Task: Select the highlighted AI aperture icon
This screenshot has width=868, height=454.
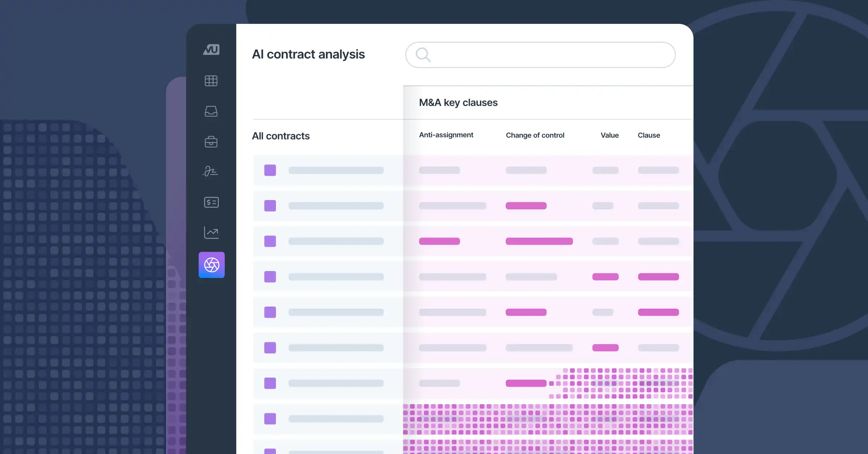Action: pyautogui.click(x=212, y=265)
